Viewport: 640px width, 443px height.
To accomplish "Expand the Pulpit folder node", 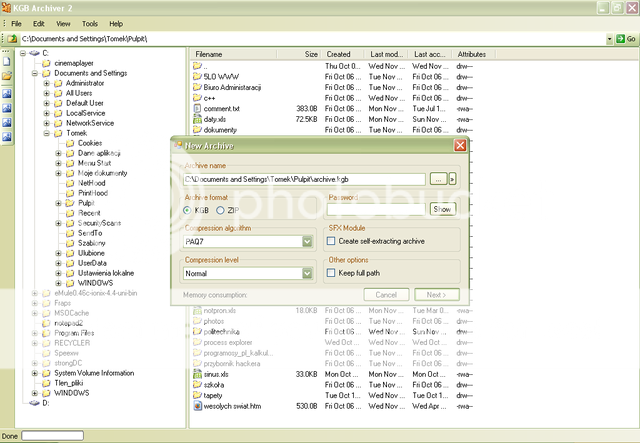I will (58, 203).
